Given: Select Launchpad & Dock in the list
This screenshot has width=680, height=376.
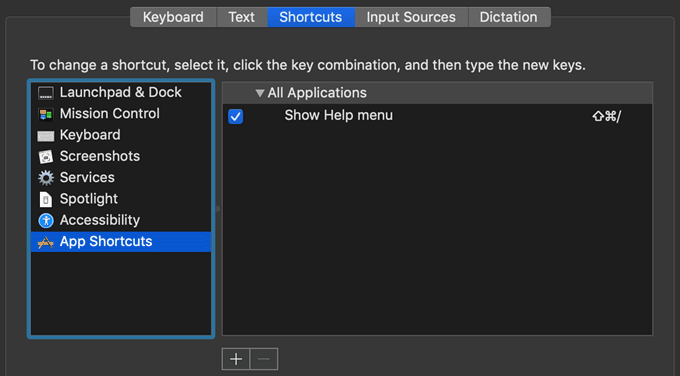Looking at the screenshot, I should pos(121,92).
